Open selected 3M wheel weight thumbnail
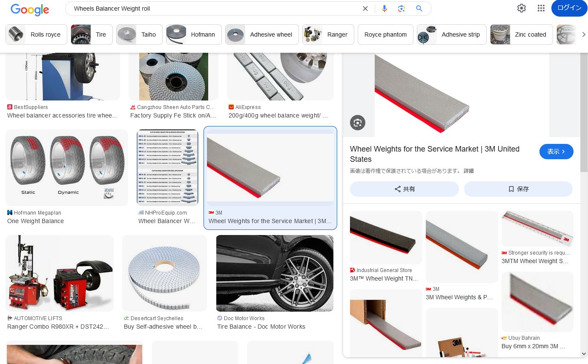588x364 pixels. [x=270, y=168]
